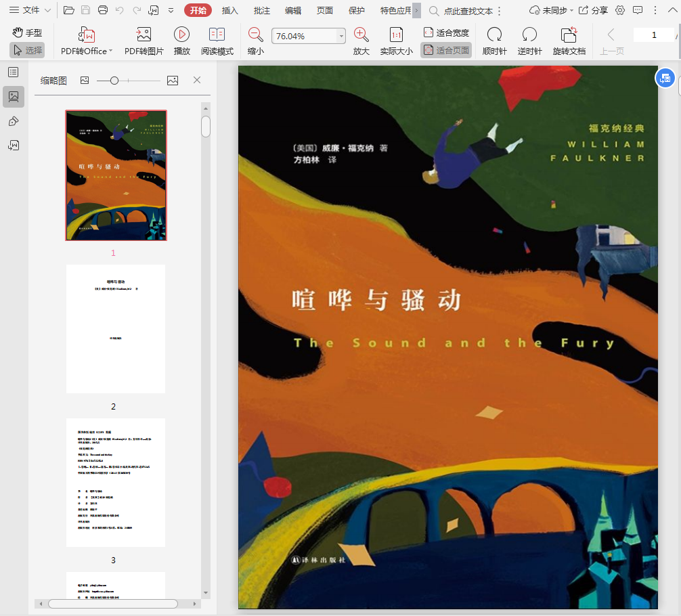Image resolution: width=681 pixels, height=616 pixels.
Task: Click thumbnail panel scroll down arrow
Action: pos(206,593)
